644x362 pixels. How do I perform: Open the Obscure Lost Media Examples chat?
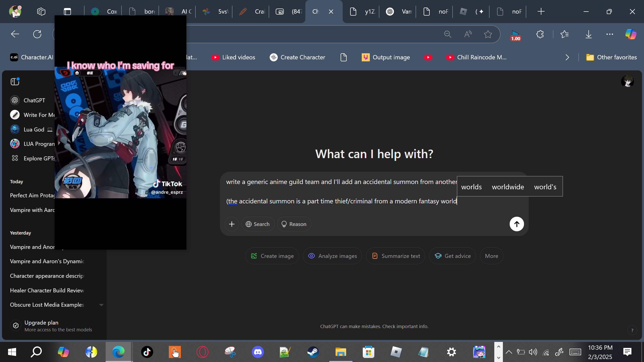click(x=47, y=305)
